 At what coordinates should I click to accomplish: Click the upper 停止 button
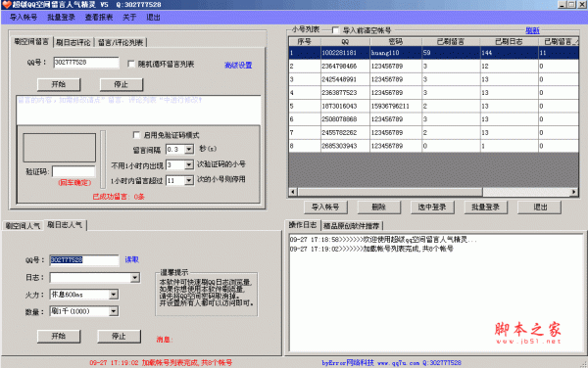pyautogui.click(x=122, y=84)
